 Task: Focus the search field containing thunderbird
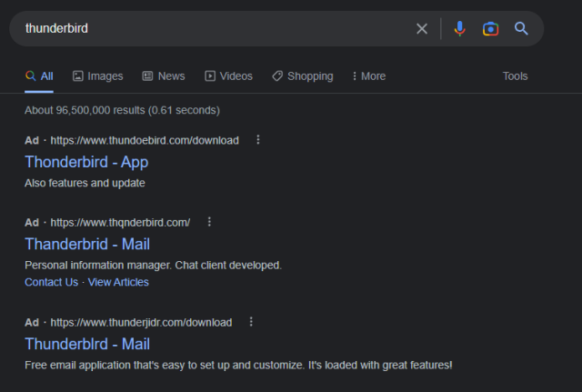[216, 28]
